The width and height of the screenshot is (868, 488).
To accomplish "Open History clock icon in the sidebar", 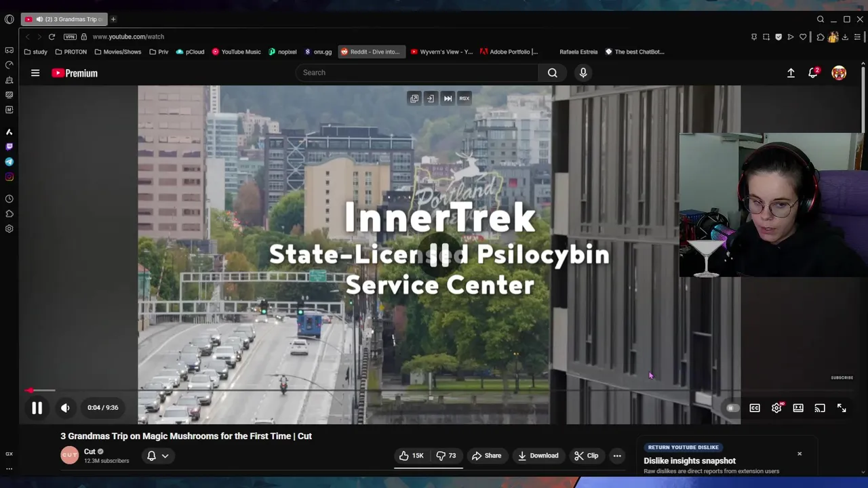I will [x=9, y=199].
